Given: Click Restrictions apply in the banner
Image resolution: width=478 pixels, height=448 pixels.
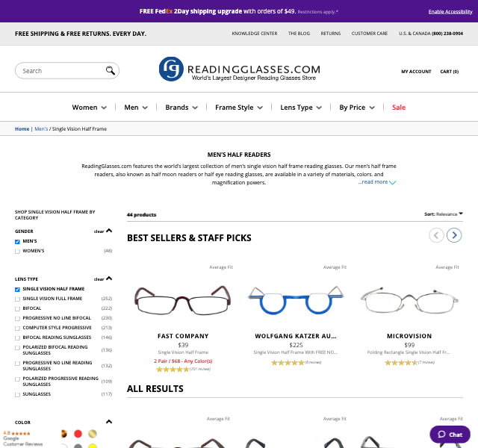Looking at the screenshot, I should click(317, 12).
